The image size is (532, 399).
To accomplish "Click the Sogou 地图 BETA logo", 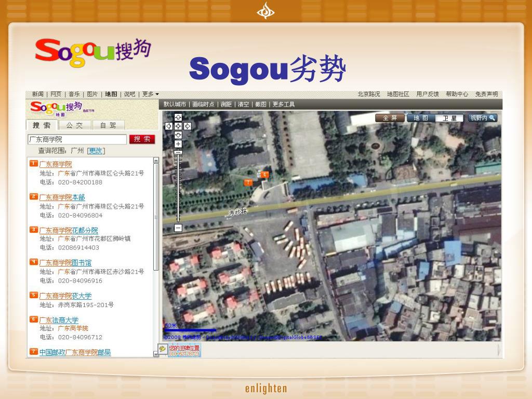I will (62, 109).
